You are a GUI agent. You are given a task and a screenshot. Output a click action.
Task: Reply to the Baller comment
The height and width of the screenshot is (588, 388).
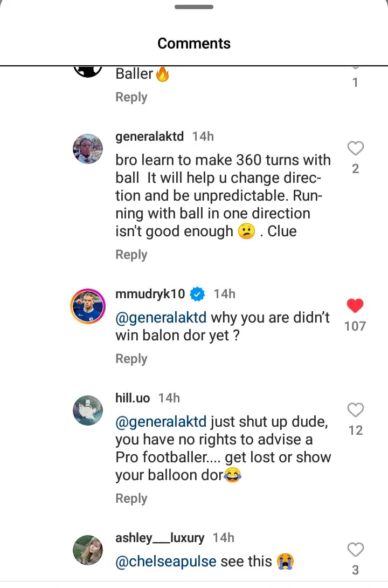point(131,97)
